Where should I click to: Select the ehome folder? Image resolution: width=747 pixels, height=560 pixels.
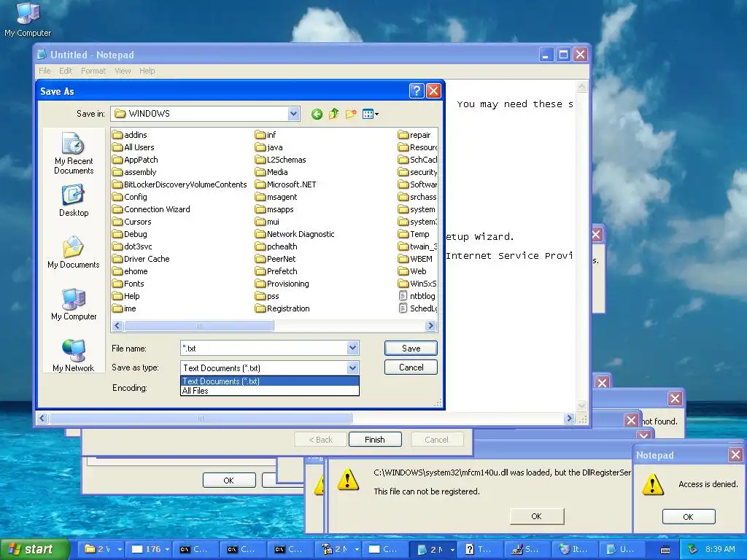pyautogui.click(x=131, y=271)
